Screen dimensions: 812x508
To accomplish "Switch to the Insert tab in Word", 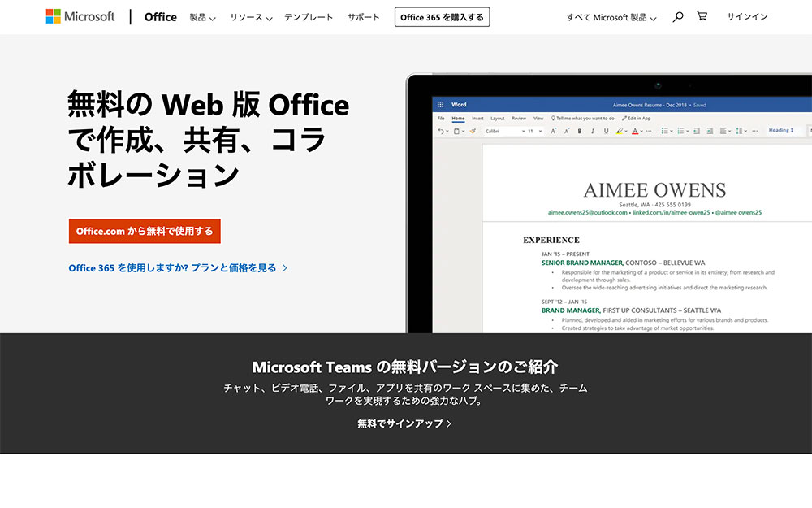I will (x=477, y=118).
